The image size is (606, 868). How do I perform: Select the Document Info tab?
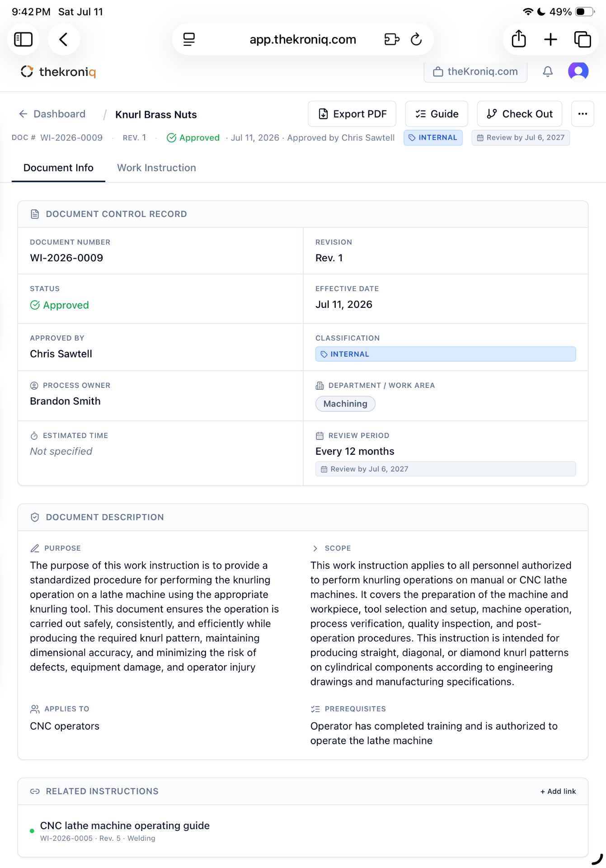[x=58, y=168]
